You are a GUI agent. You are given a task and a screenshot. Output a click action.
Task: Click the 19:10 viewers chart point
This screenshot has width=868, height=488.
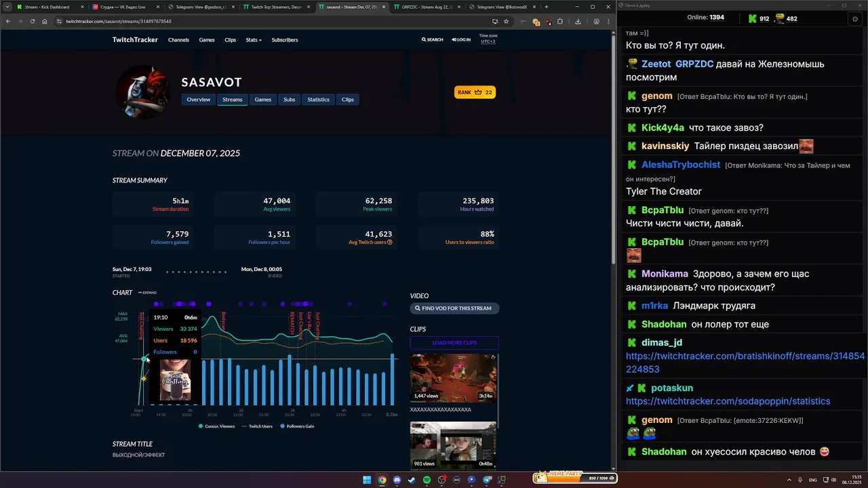pyautogui.click(x=144, y=358)
